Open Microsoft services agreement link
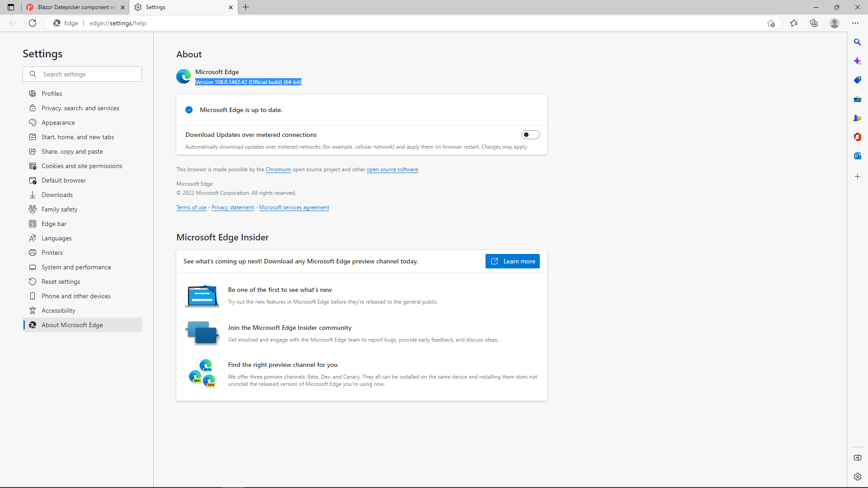The image size is (868, 488). click(294, 207)
